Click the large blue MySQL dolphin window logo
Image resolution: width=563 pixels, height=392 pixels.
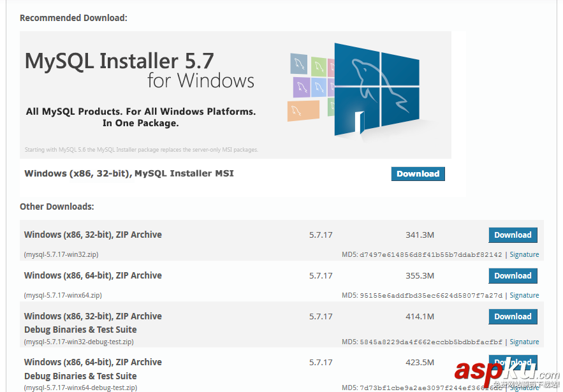point(376,88)
